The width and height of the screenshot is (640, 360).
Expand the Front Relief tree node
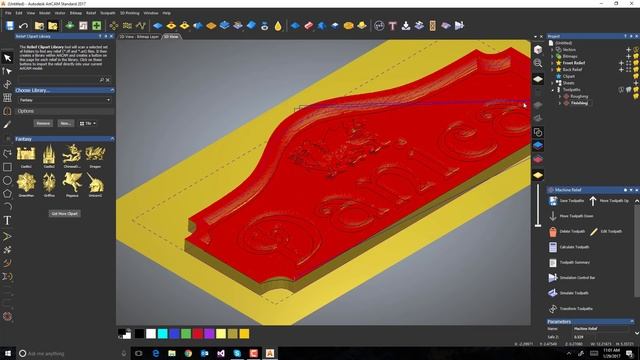553,63
